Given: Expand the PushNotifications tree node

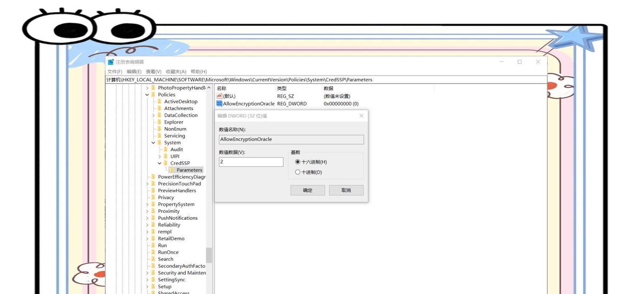Looking at the screenshot, I should point(147,218).
